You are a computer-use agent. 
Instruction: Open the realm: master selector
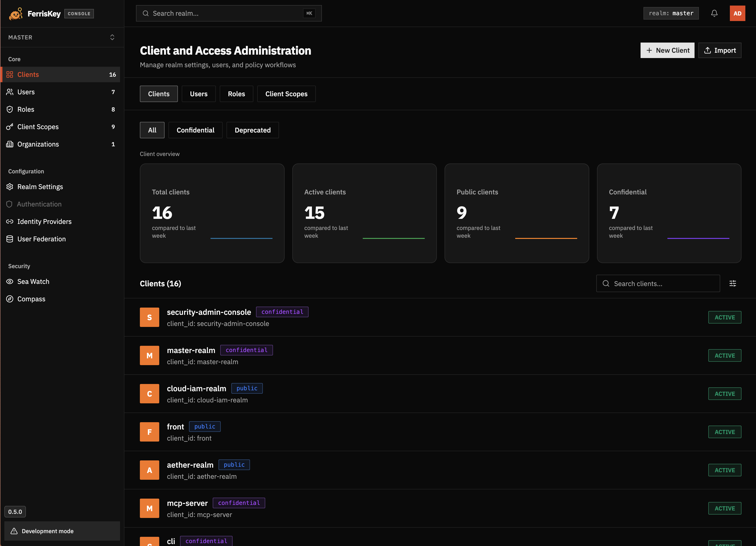[x=671, y=13]
